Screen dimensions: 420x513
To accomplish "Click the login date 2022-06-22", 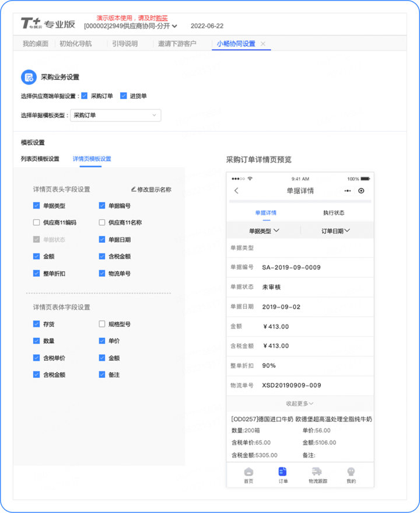I will pos(207,26).
